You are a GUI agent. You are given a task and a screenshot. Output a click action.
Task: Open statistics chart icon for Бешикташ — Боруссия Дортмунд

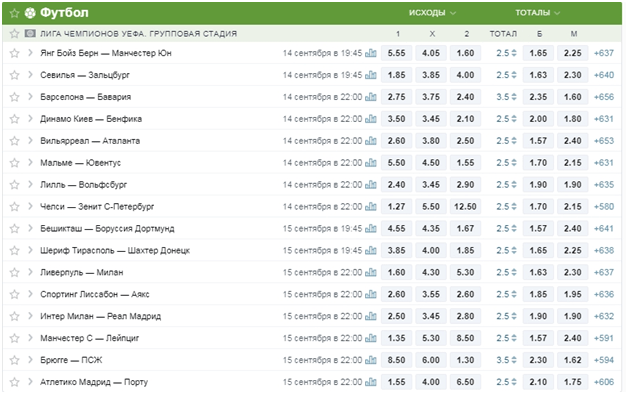point(371,228)
